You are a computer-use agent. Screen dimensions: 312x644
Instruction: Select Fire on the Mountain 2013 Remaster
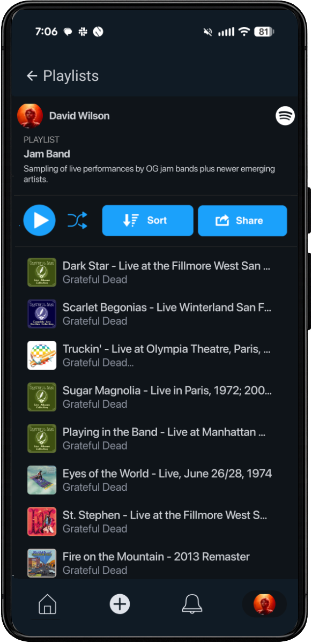pos(156,557)
